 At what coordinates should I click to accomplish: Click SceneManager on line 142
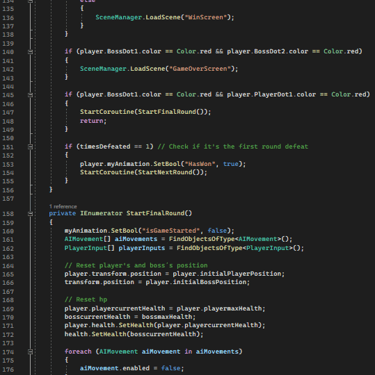coord(103,69)
